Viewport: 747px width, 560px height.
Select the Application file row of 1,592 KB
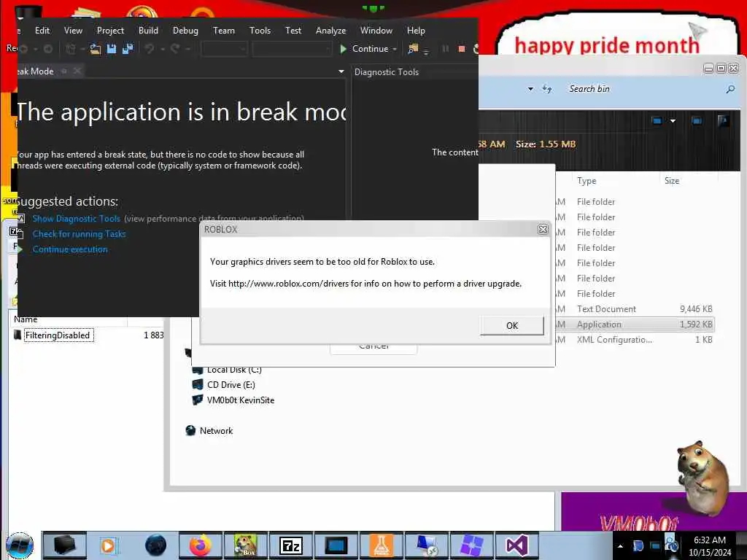(x=634, y=324)
